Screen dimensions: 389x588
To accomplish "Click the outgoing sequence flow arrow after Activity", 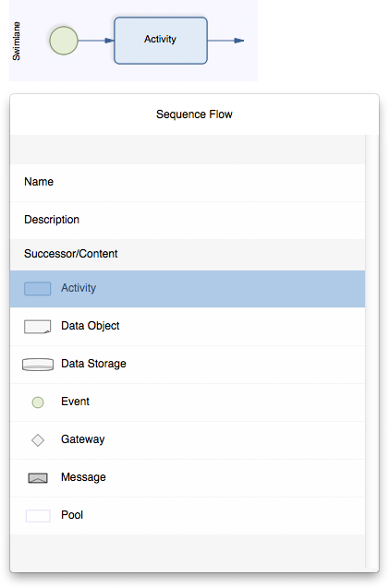I will coord(225,41).
